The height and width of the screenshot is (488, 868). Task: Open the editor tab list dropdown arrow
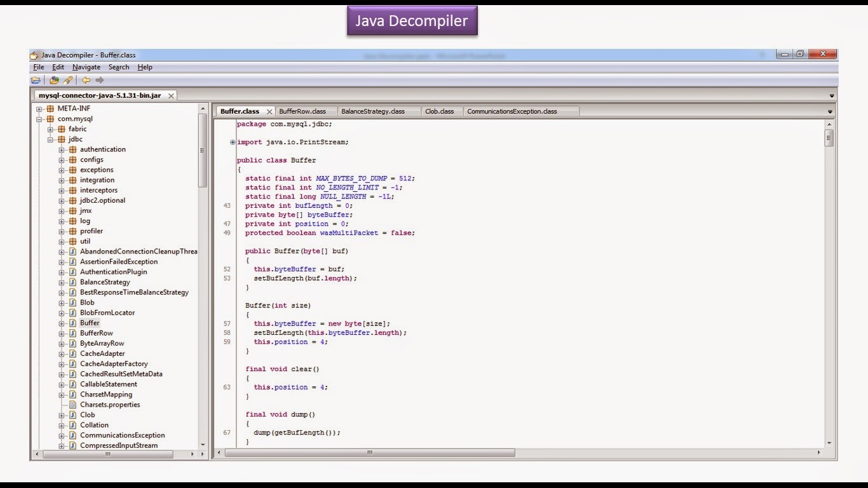(x=831, y=111)
